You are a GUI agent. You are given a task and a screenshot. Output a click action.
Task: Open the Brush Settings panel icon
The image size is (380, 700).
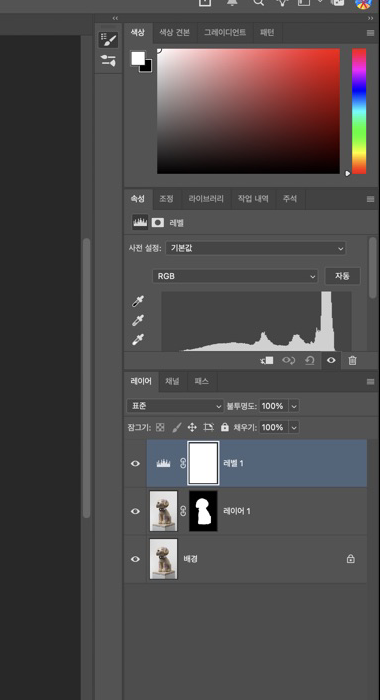[108, 40]
